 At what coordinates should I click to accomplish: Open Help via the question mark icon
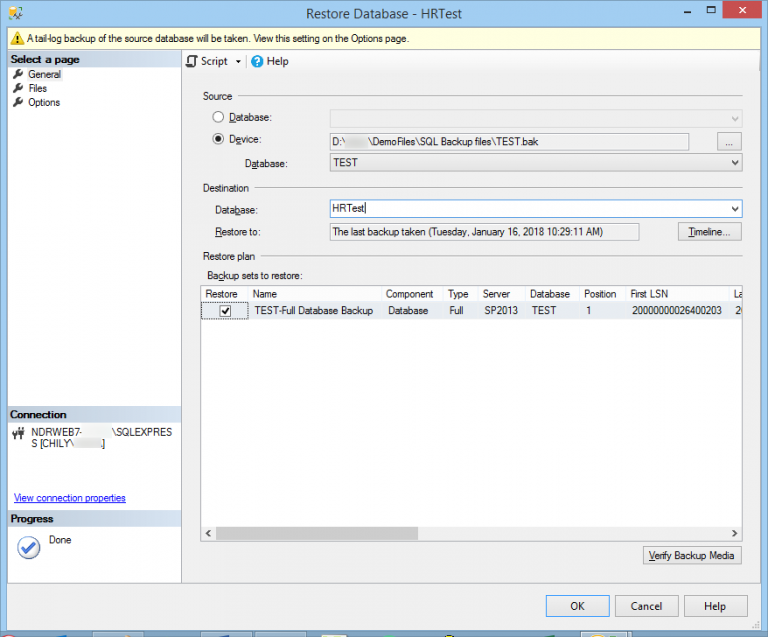point(257,61)
